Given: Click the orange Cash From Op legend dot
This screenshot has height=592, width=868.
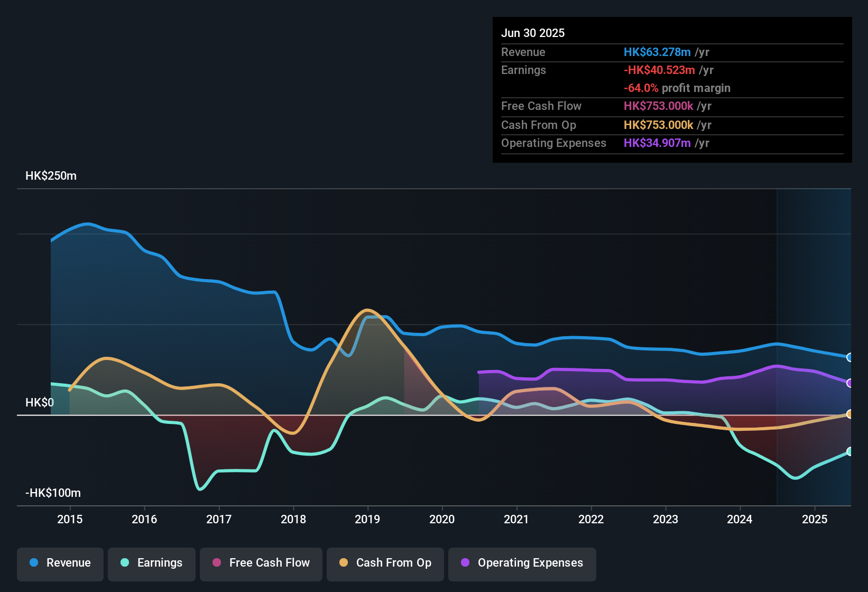Looking at the screenshot, I should (x=344, y=563).
